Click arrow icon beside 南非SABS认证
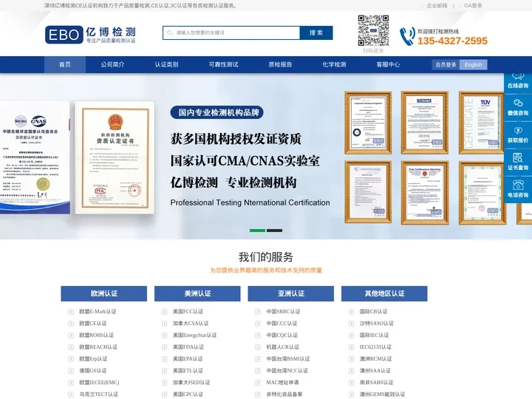This screenshot has width=532, height=399. [x=351, y=383]
